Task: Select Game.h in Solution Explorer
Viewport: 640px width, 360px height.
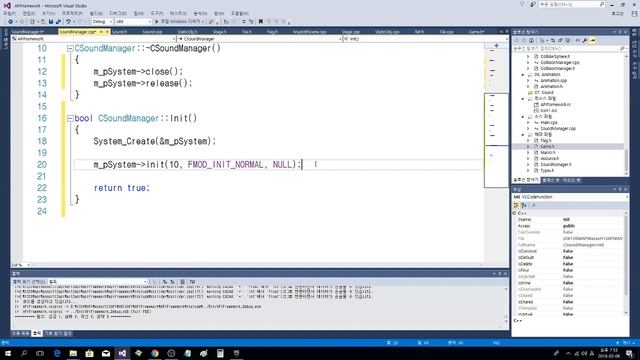Action: (x=547, y=147)
